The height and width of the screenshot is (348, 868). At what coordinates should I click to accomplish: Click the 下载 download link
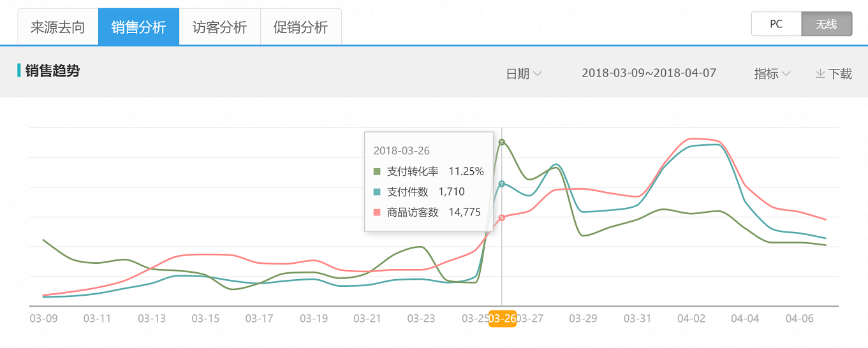(834, 73)
